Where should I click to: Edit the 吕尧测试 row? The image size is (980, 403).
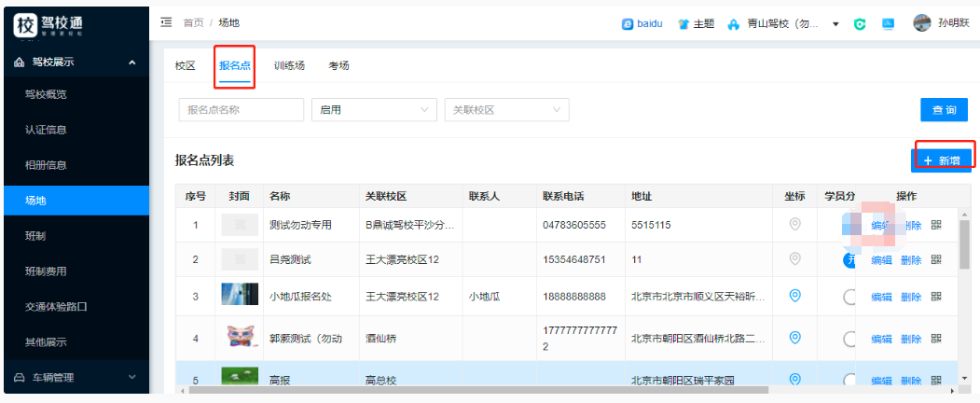click(881, 260)
